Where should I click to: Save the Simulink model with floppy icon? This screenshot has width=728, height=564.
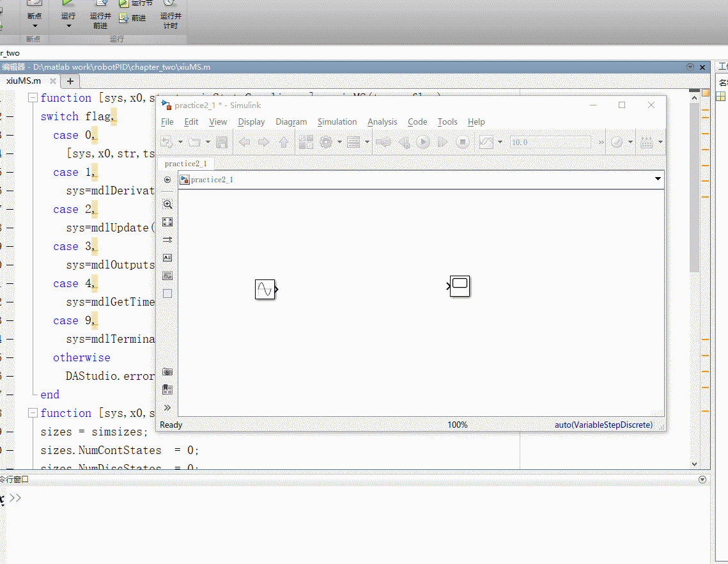[x=221, y=142]
